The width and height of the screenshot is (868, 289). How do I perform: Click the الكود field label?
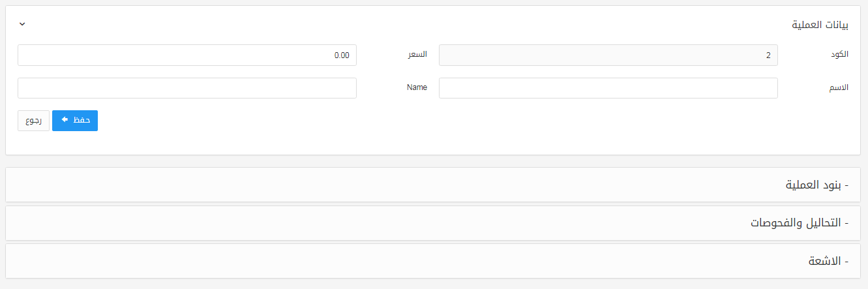[839, 55]
